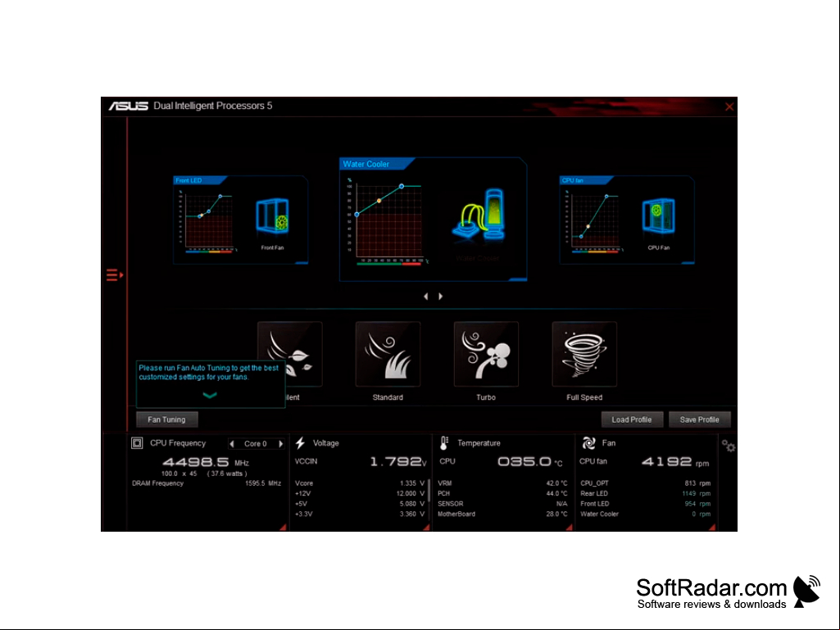Select the CPU fan card header

click(x=586, y=180)
